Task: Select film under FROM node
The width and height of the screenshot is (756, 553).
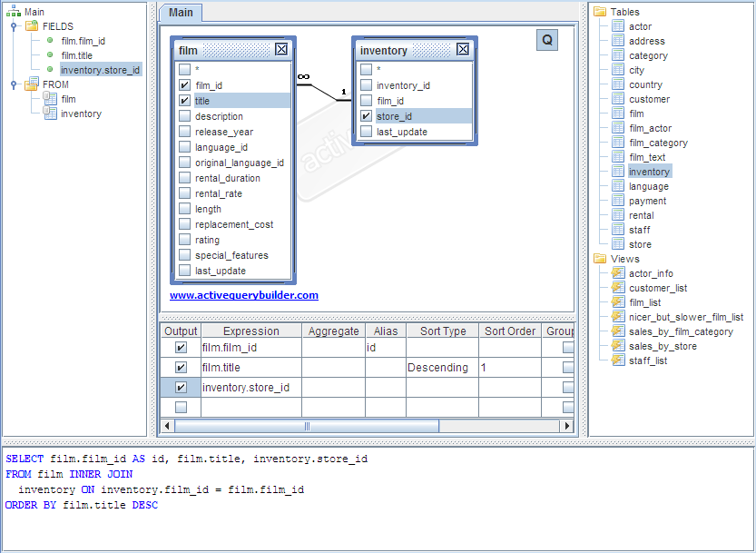Action: pyautogui.click(x=68, y=99)
